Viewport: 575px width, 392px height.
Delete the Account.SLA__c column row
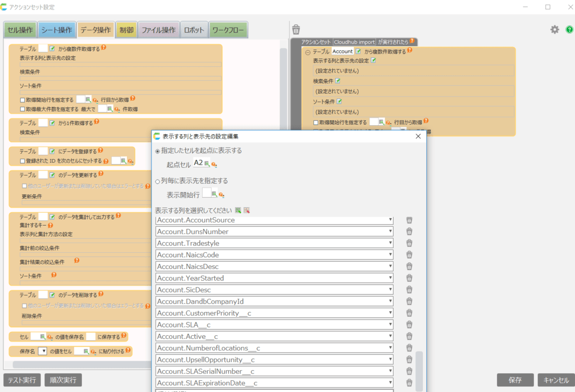click(409, 325)
